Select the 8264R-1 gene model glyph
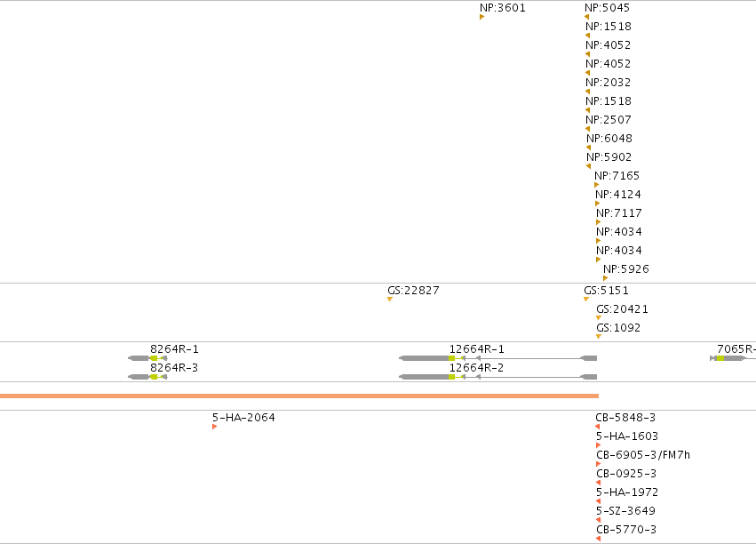The height and width of the screenshot is (544, 756). pyautogui.click(x=147, y=358)
